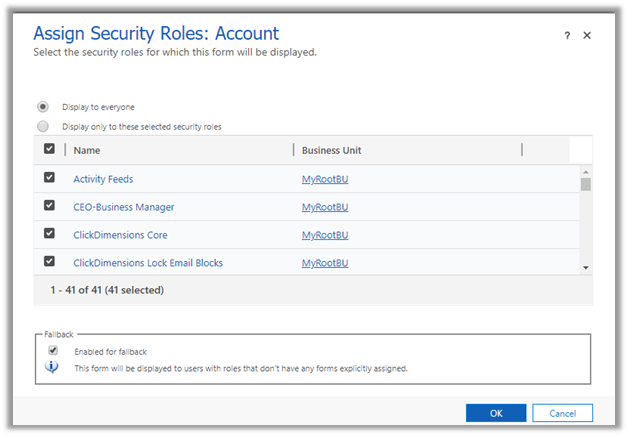Open MyRootBU link in Activity Feeds row
Screen dimensions: 628x436
tap(325, 180)
